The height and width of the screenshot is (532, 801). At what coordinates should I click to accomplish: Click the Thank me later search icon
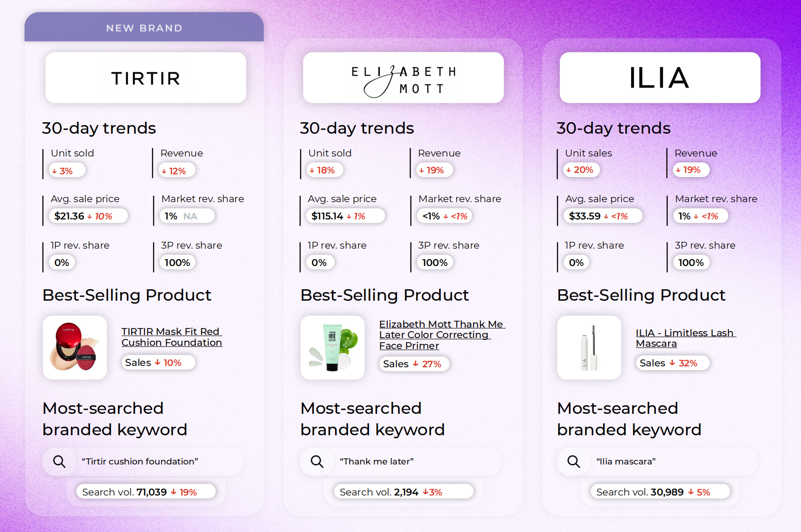[x=317, y=461]
